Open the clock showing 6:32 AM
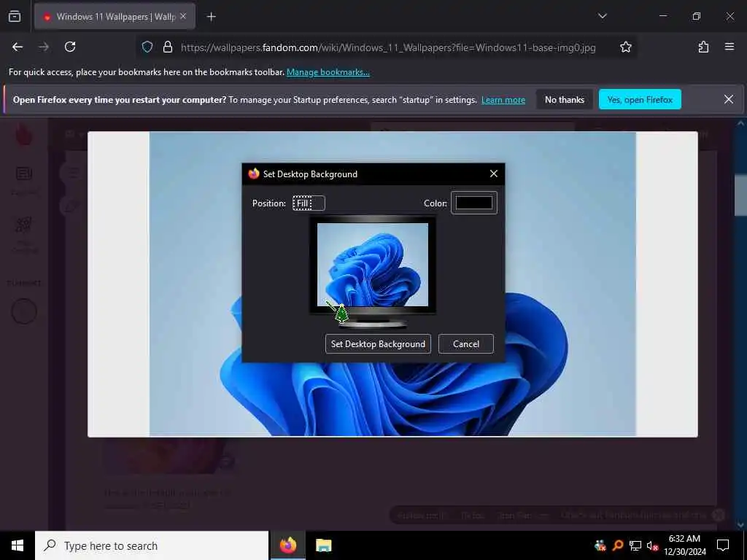The image size is (747, 560). (684, 545)
